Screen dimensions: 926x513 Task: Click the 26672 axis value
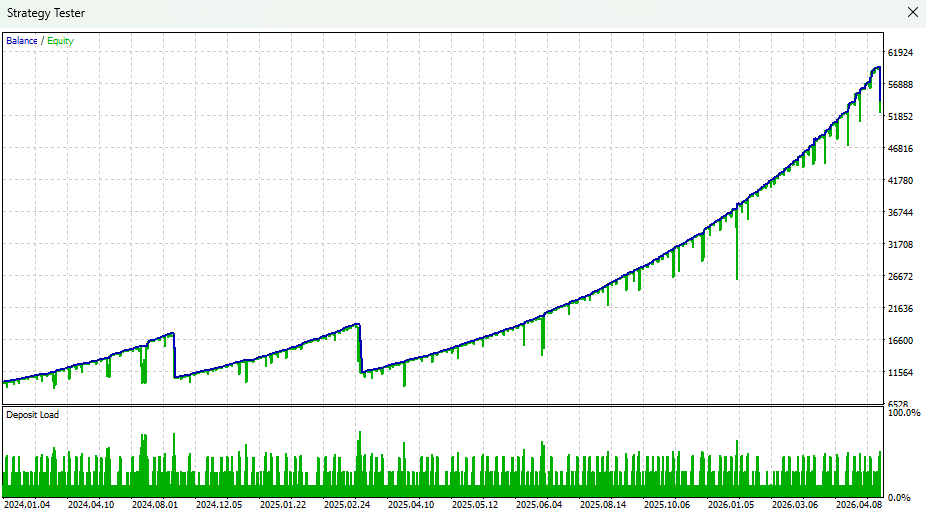(901, 276)
